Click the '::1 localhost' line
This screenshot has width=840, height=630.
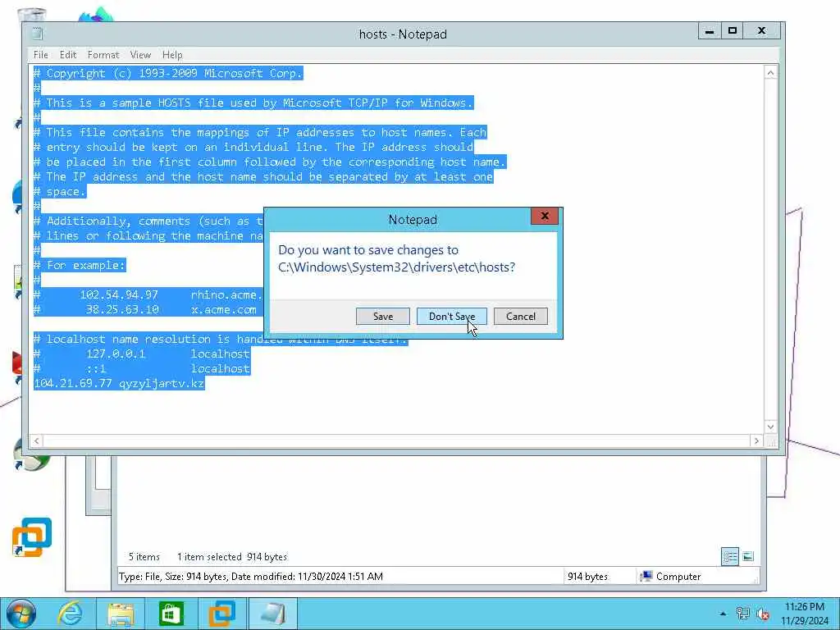point(141,368)
